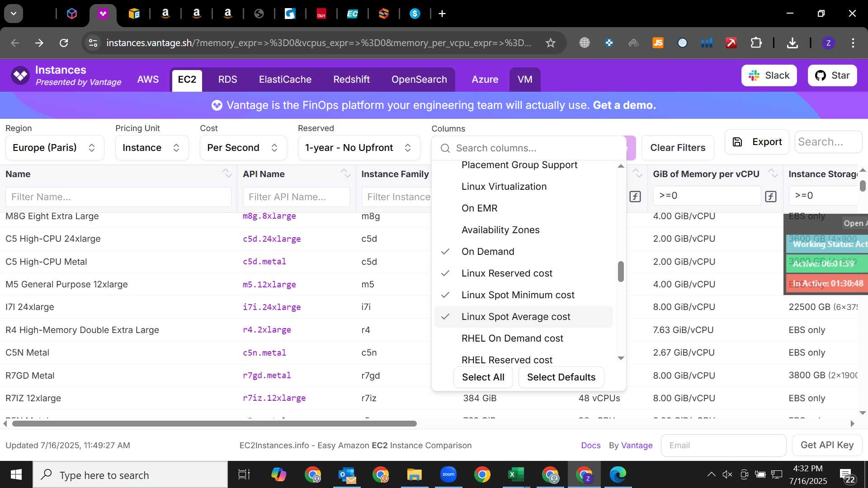Uncheck Linux Spot Minimum cost column
The width and height of the screenshot is (868, 488).
tap(524, 295)
